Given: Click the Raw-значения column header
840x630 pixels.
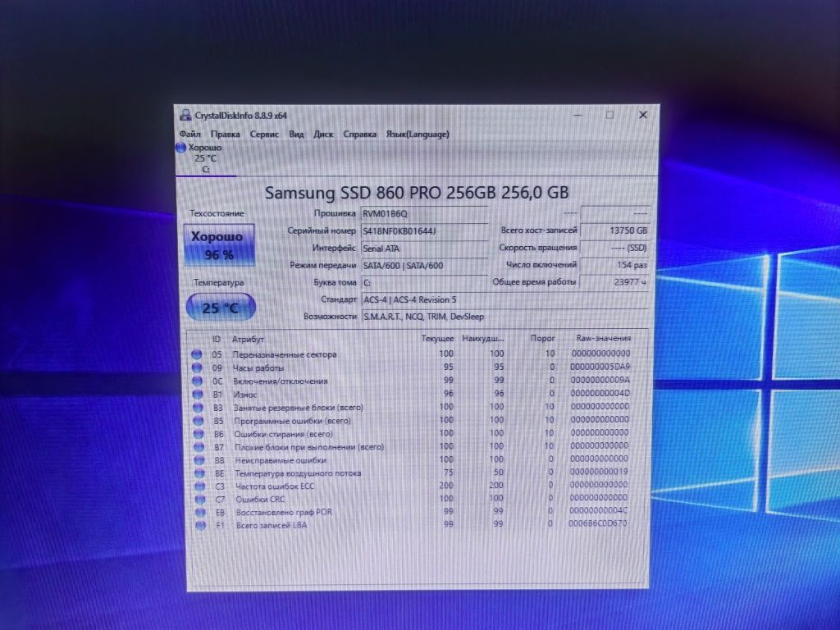Looking at the screenshot, I should pyautogui.click(x=603, y=338).
